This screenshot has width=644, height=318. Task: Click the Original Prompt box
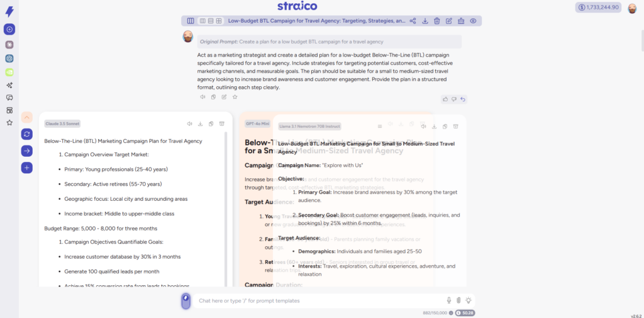point(330,42)
